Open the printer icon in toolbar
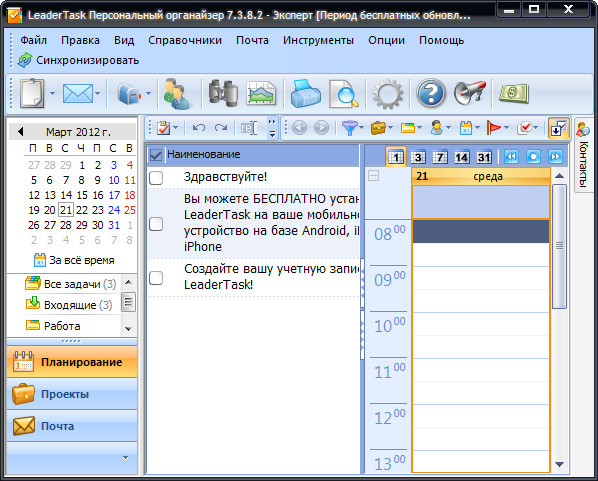Screen dimensions: 598x481 (305, 93)
